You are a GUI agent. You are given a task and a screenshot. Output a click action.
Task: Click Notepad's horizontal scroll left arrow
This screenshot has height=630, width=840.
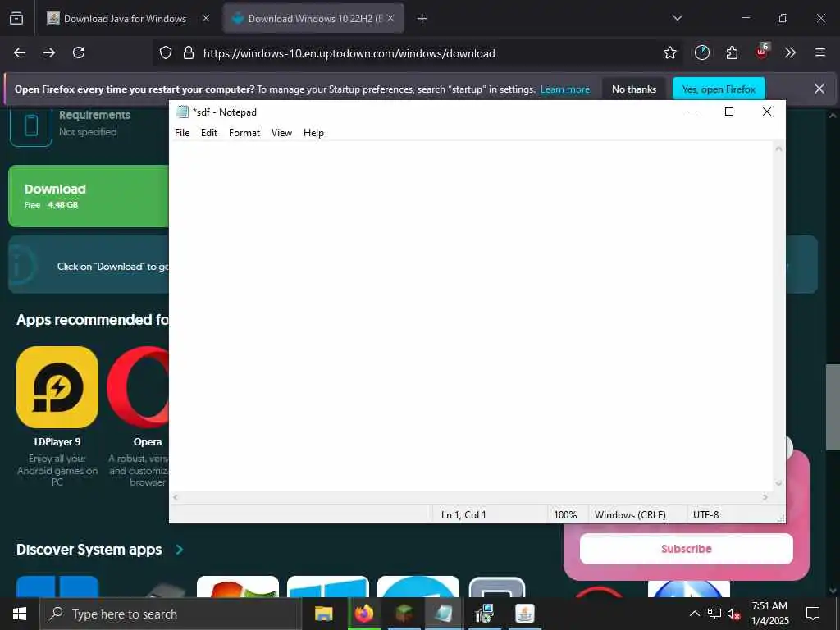tap(176, 497)
